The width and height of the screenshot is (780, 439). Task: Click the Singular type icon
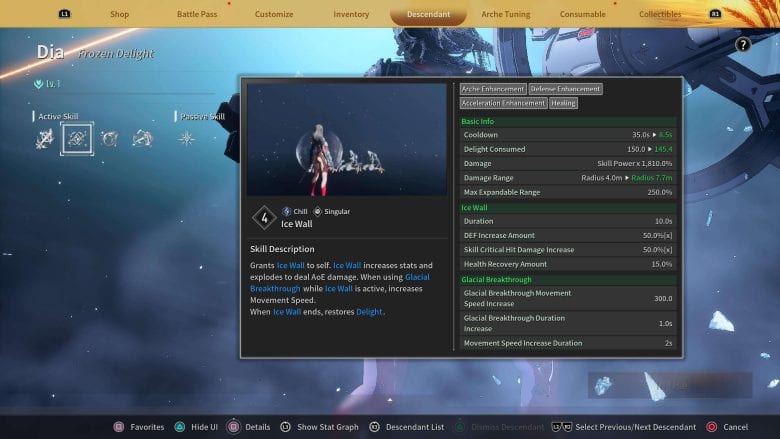coord(317,211)
